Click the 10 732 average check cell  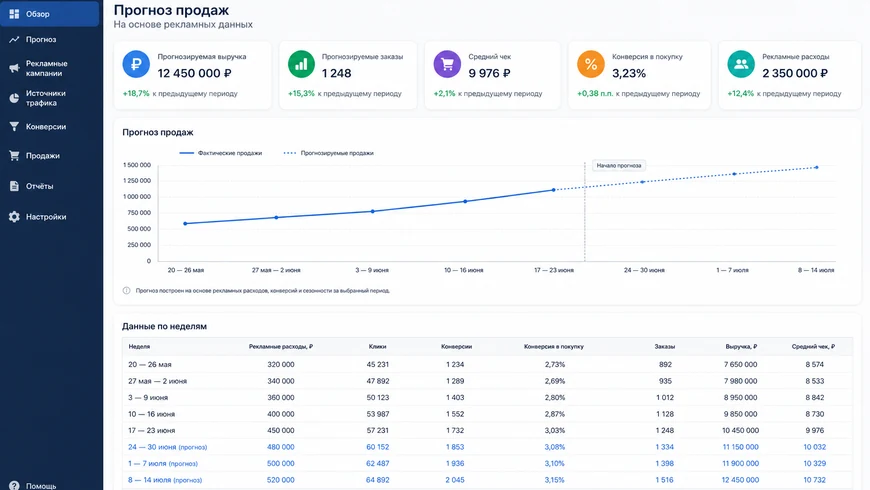pyautogui.click(x=815, y=480)
